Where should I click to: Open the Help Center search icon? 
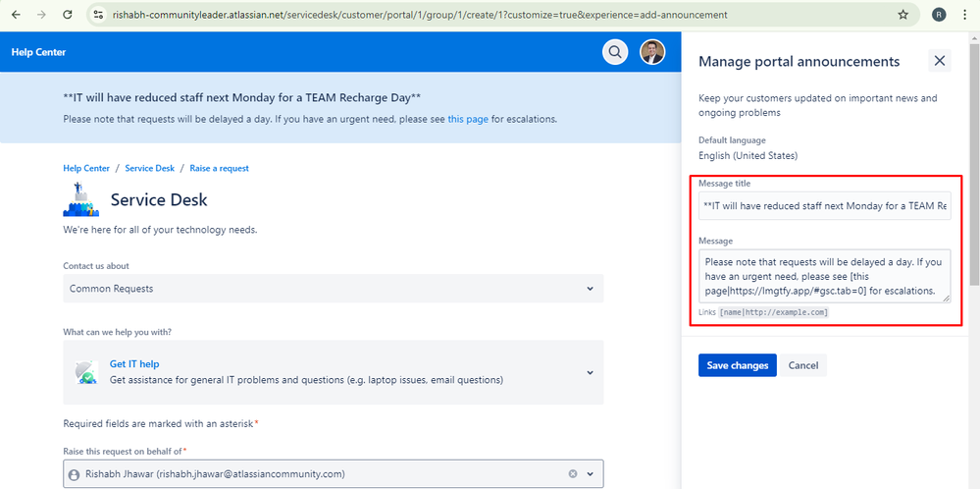615,52
